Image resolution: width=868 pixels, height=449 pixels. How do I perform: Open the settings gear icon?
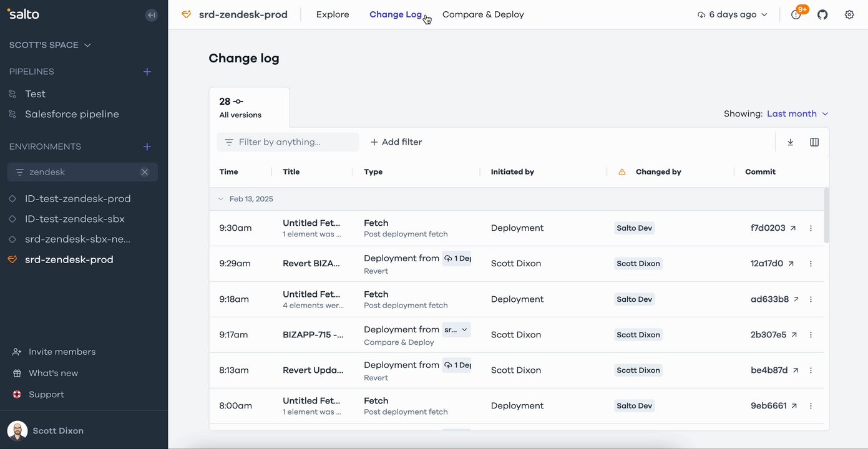pyautogui.click(x=849, y=15)
